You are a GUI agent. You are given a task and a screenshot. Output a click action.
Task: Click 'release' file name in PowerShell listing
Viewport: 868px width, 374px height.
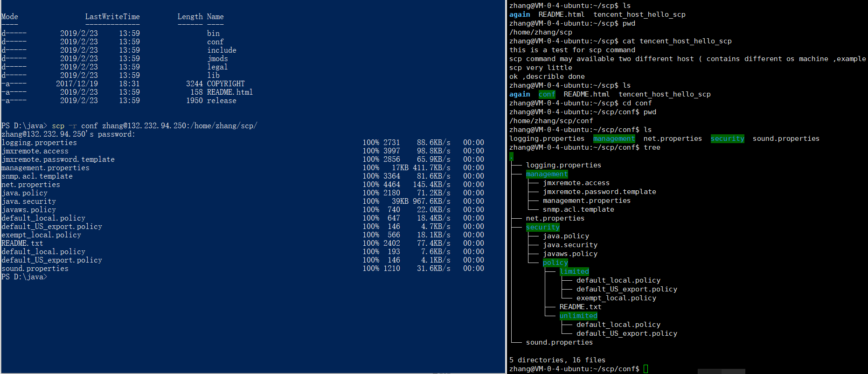222,101
